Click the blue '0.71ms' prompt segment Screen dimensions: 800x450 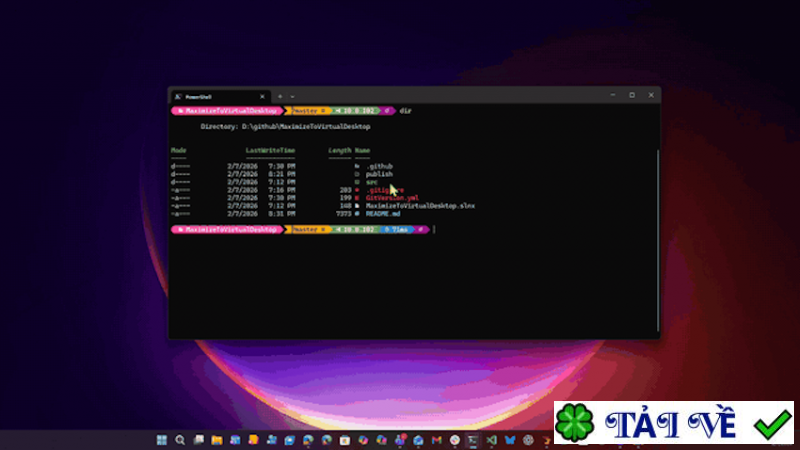pyautogui.click(x=396, y=230)
